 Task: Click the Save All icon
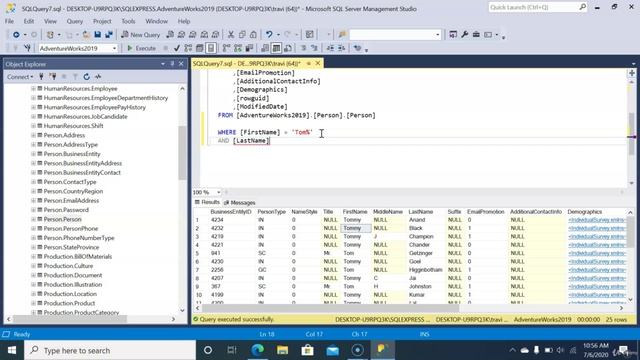pos(109,35)
